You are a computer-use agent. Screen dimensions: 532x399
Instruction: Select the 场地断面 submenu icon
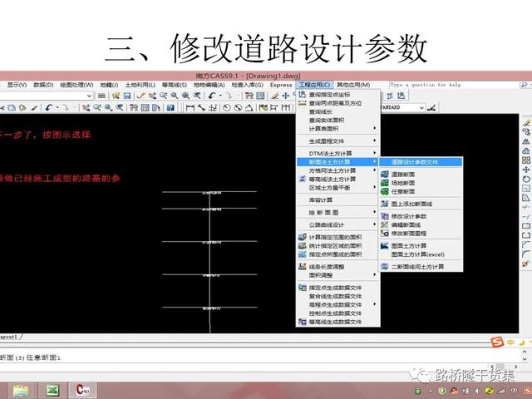pyautogui.click(x=384, y=183)
